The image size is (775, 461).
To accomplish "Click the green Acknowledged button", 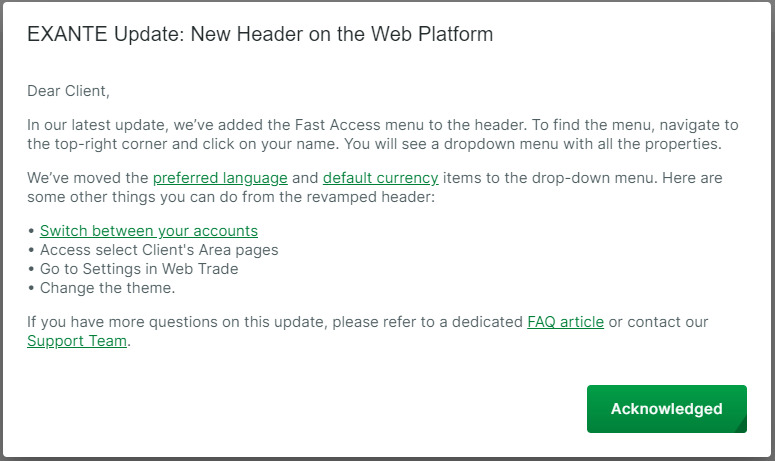I will tap(667, 409).
